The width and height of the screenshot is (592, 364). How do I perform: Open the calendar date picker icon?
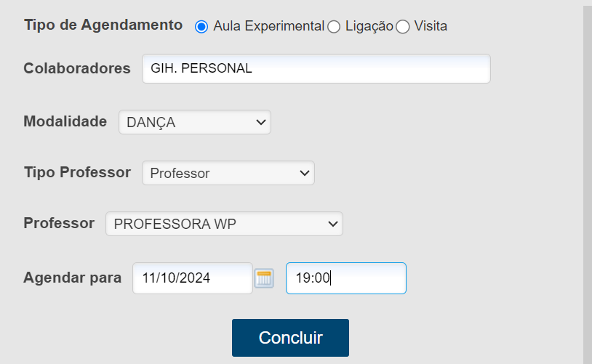(263, 278)
